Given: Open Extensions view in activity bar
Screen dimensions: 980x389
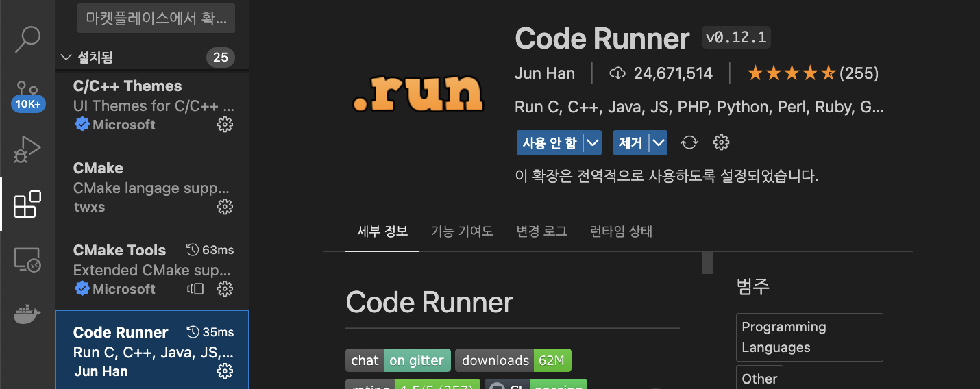Looking at the screenshot, I should (28, 204).
